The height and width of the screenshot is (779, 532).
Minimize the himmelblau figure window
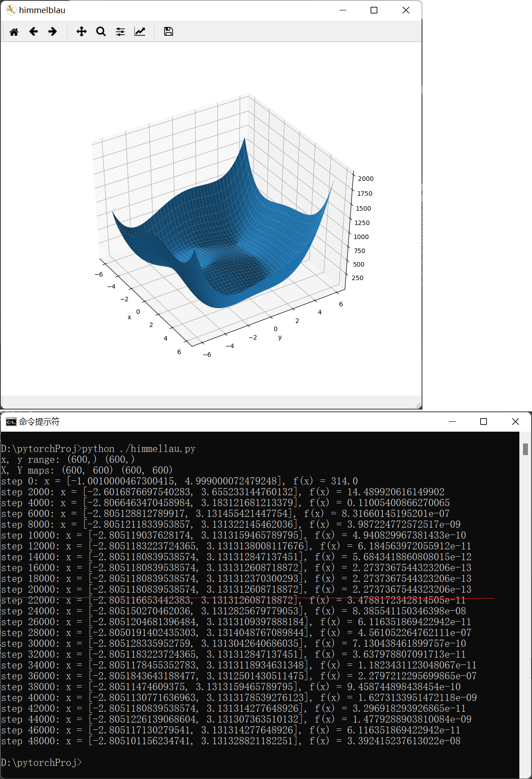click(x=343, y=10)
